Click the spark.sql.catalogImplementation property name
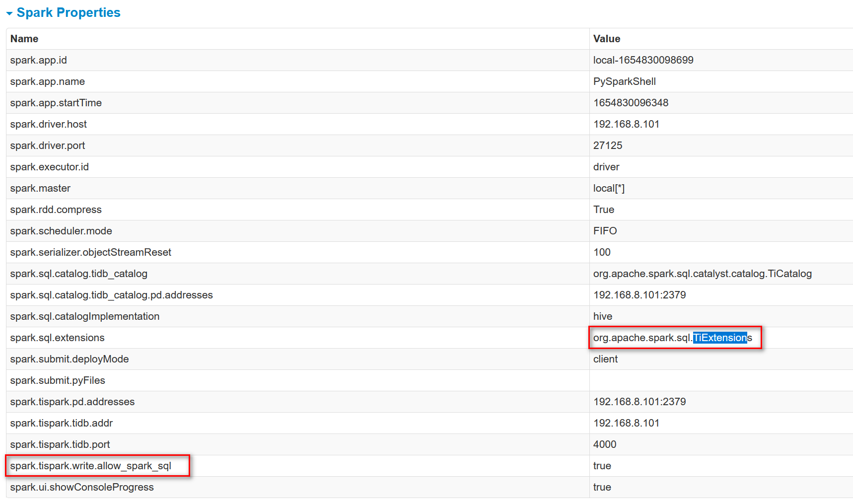Viewport: 853px width, 504px height. pyautogui.click(x=85, y=316)
